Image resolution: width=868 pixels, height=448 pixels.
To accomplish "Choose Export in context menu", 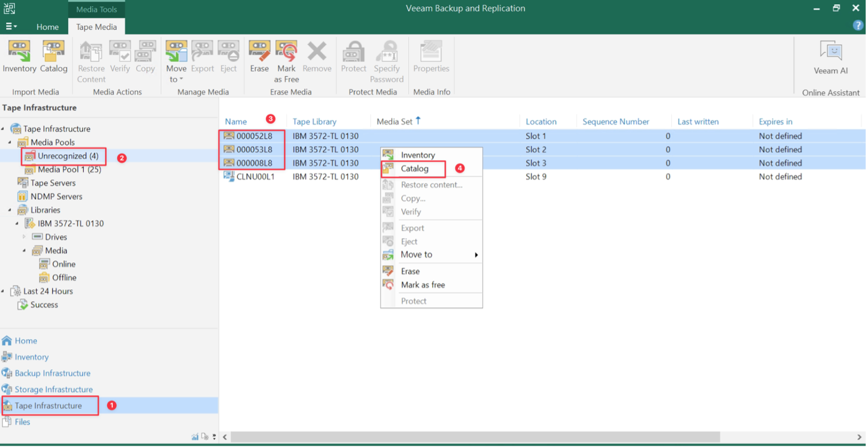I will tap(432, 228).
